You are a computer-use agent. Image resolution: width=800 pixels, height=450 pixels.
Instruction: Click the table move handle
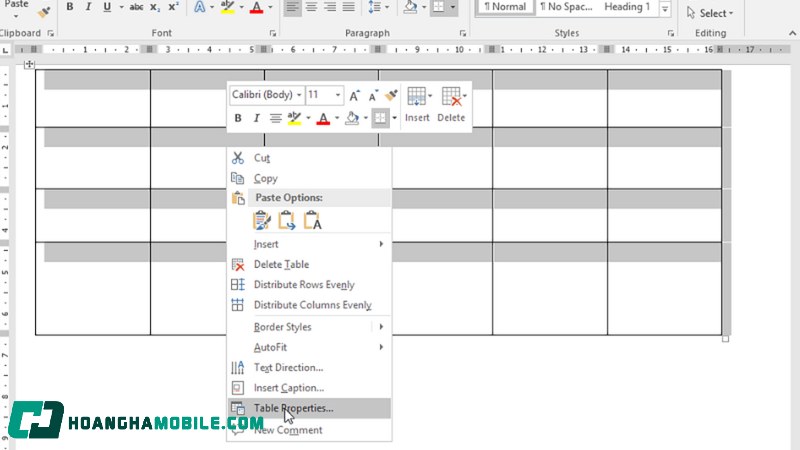(x=29, y=64)
